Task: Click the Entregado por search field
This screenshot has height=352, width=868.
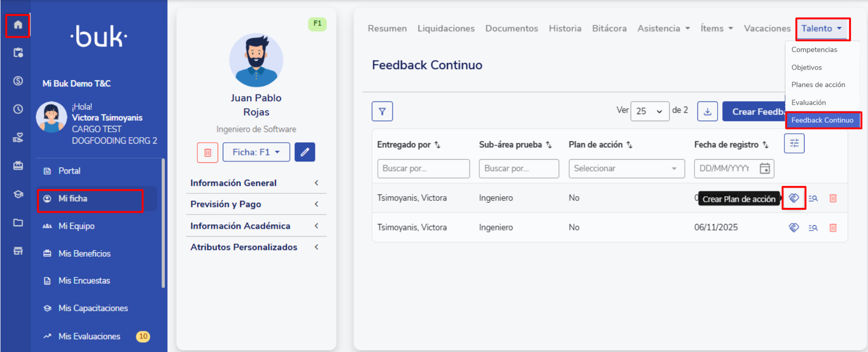Action: (x=423, y=168)
